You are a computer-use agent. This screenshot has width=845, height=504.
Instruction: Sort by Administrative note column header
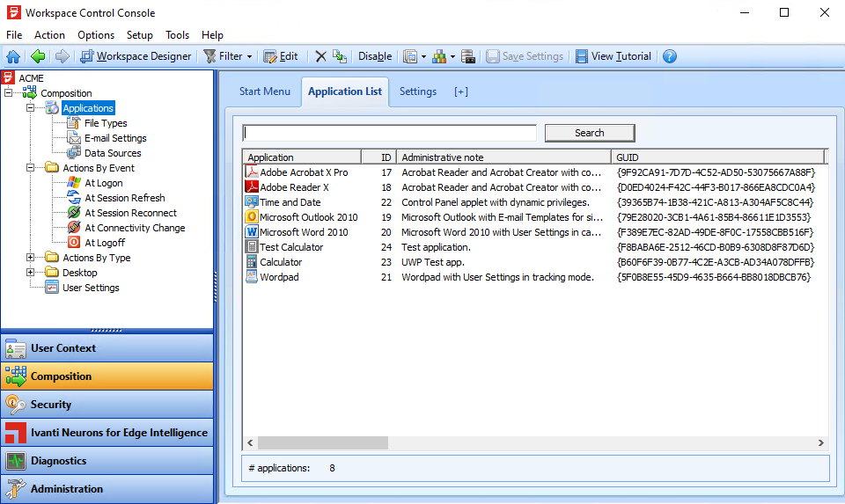pos(503,157)
